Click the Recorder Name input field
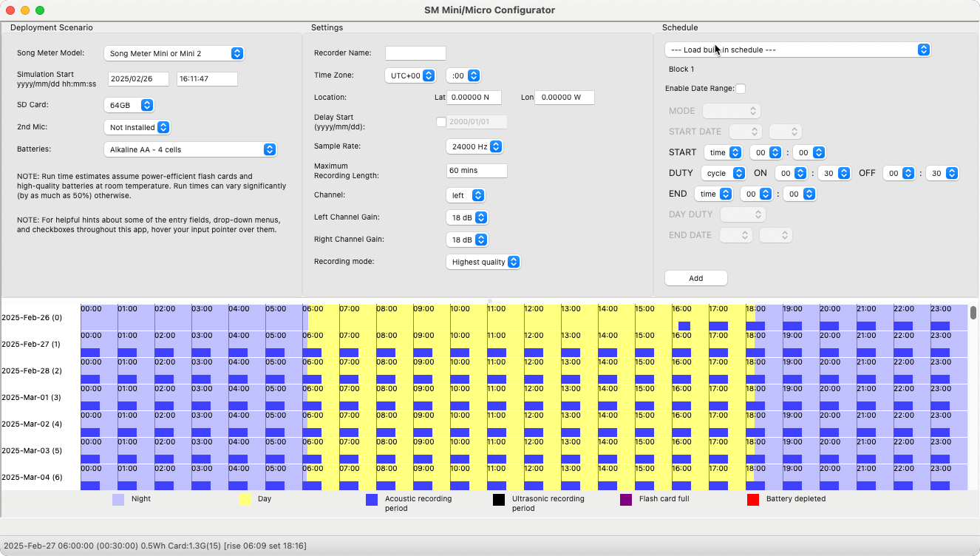The width and height of the screenshot is (980, 556). pyautogui.click(x=415, y=52)
